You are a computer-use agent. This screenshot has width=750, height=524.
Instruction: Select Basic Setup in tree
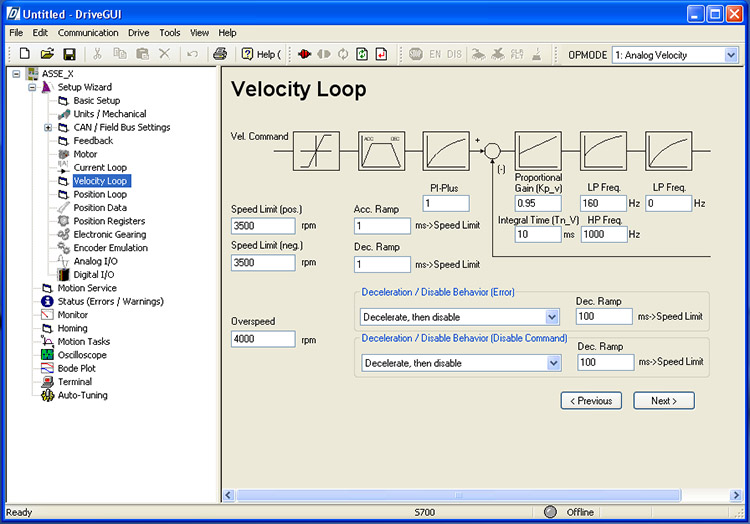[x=97, y=100]
